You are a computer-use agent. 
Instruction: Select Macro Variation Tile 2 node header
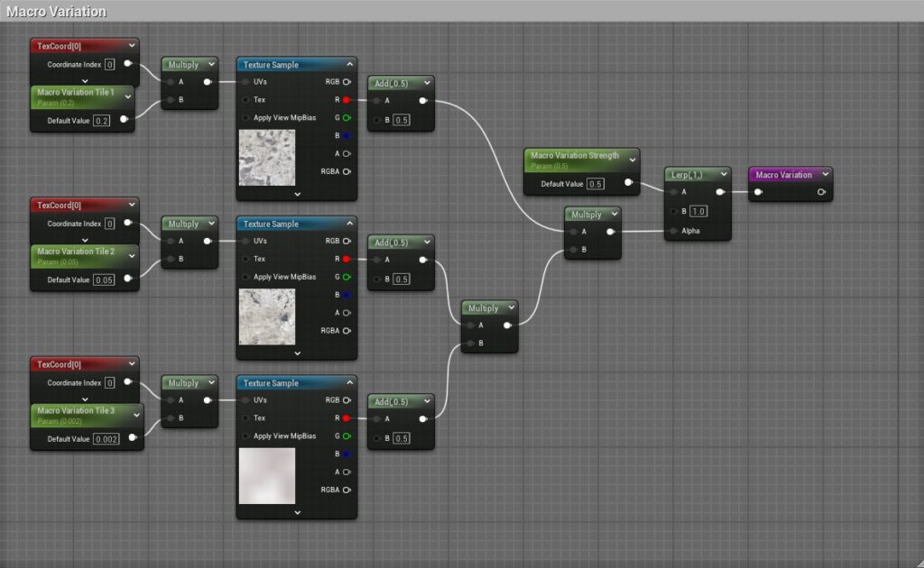point(85,255)
